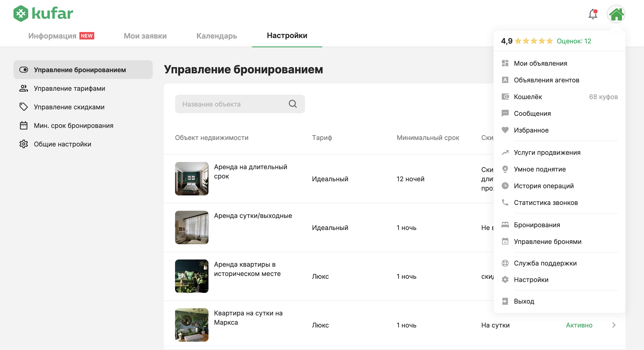Click the lightbulb icon beside Умное поднятие
The image size is (644, 350).
click(505, 169)
